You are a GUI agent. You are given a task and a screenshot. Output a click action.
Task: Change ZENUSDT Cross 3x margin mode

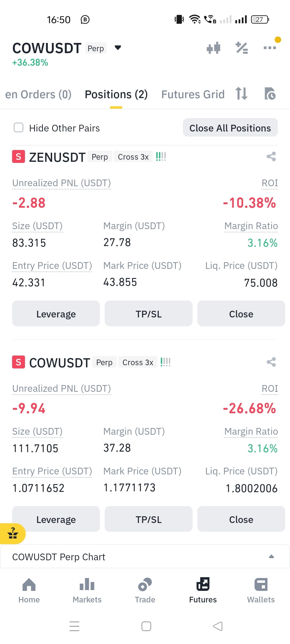tap(133, 157)
